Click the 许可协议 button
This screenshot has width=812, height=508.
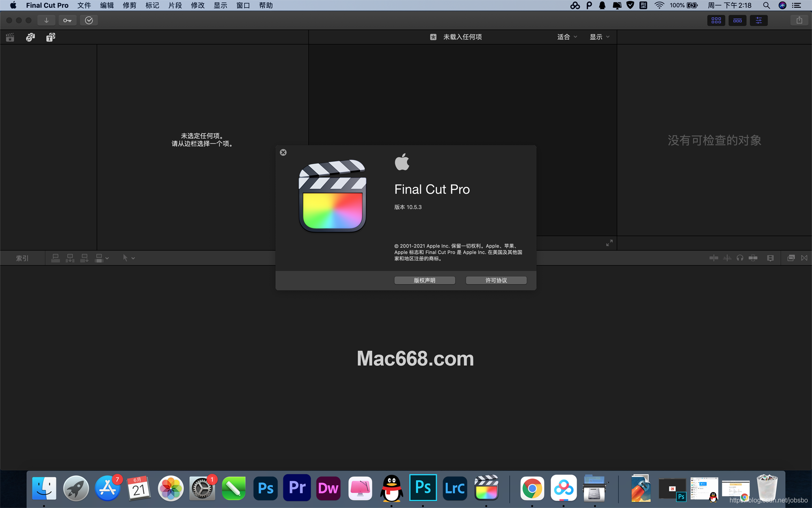[496, 280]
